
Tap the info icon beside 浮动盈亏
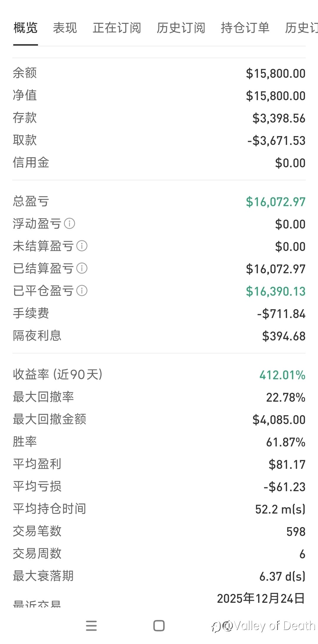69,224
